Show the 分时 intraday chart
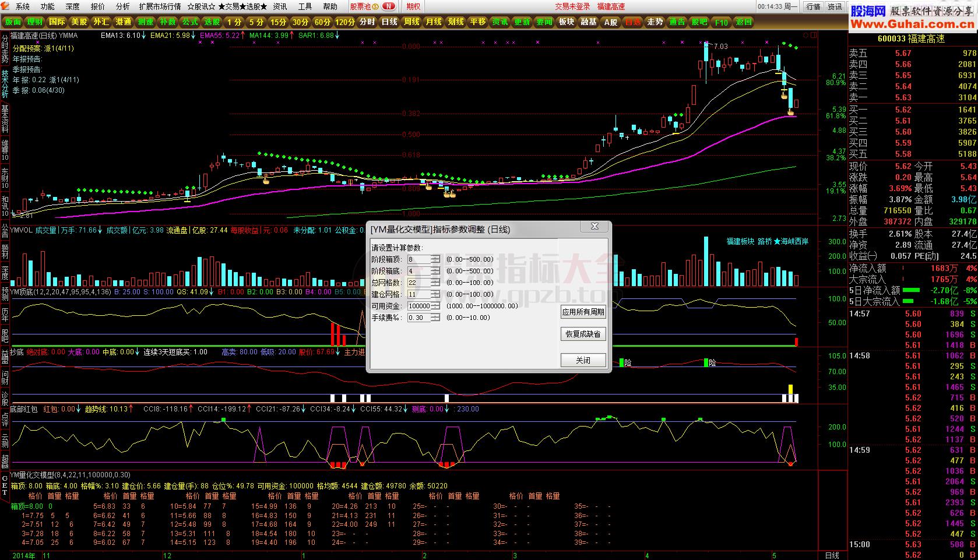978x560 pixels. coord(367,22)
